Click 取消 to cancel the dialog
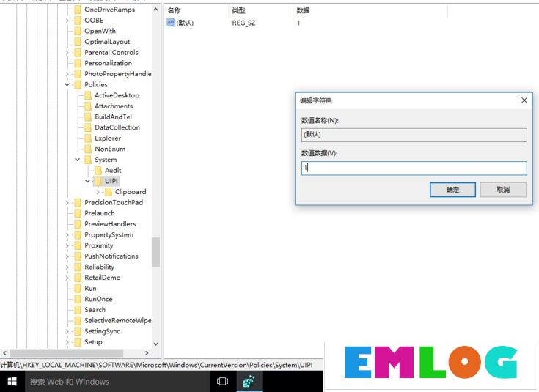This screenshot has height=392, width=539. [503, 190]
